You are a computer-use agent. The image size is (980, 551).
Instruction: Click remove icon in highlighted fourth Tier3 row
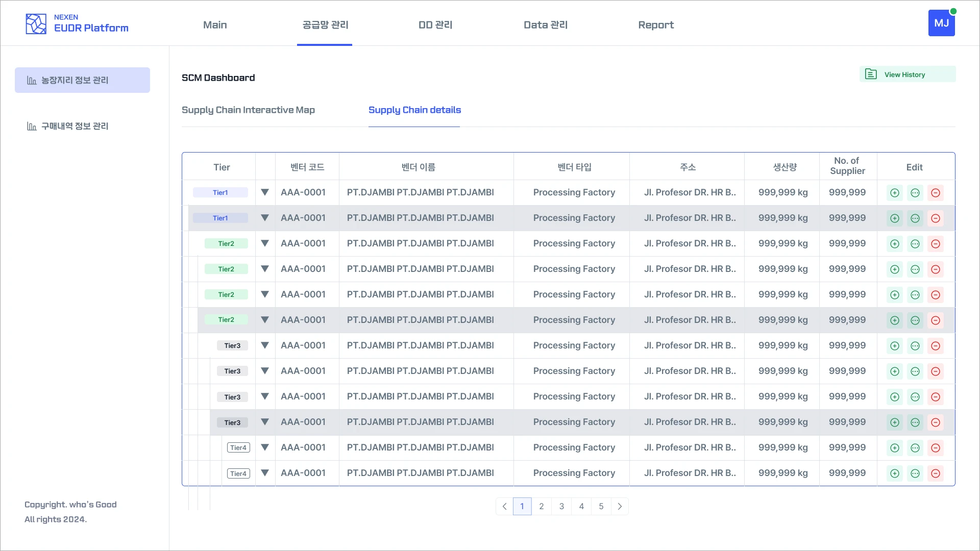click(936, 422)
